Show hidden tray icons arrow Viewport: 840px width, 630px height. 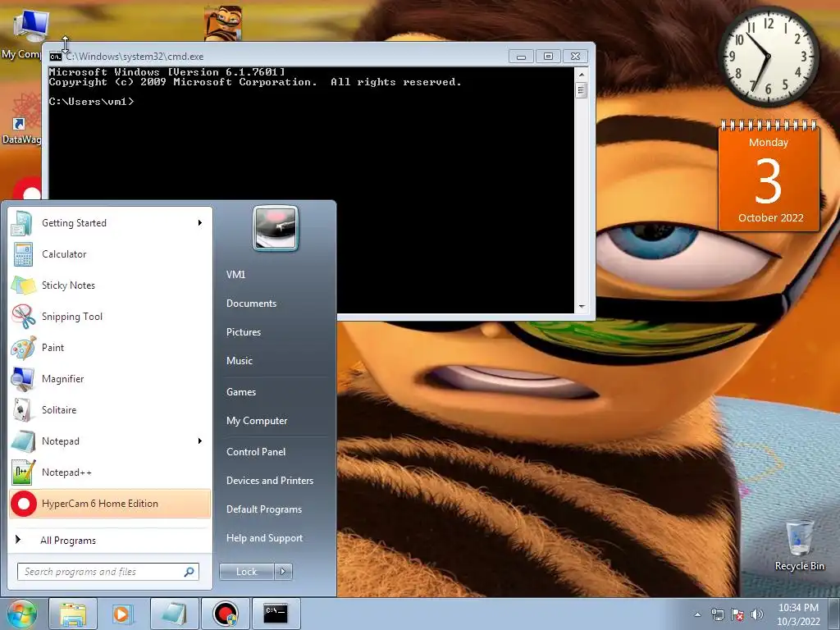tap(697, 614)
